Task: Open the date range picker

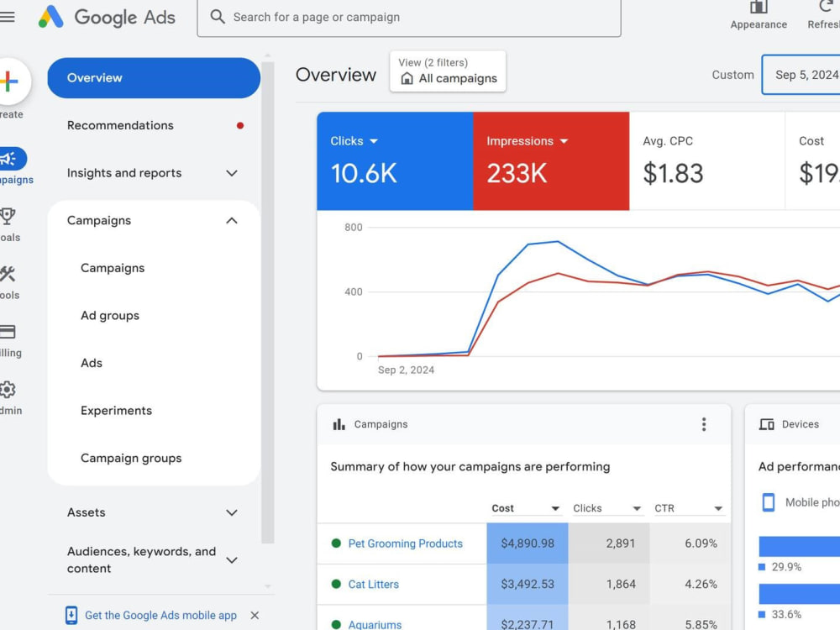Action: point(801,75)
